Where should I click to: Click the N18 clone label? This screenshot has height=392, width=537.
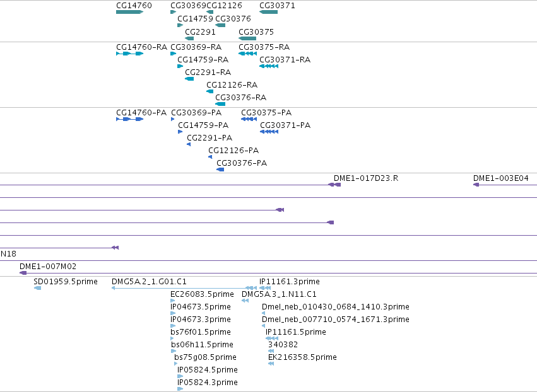pyautogui.click(x=8, y=254)
